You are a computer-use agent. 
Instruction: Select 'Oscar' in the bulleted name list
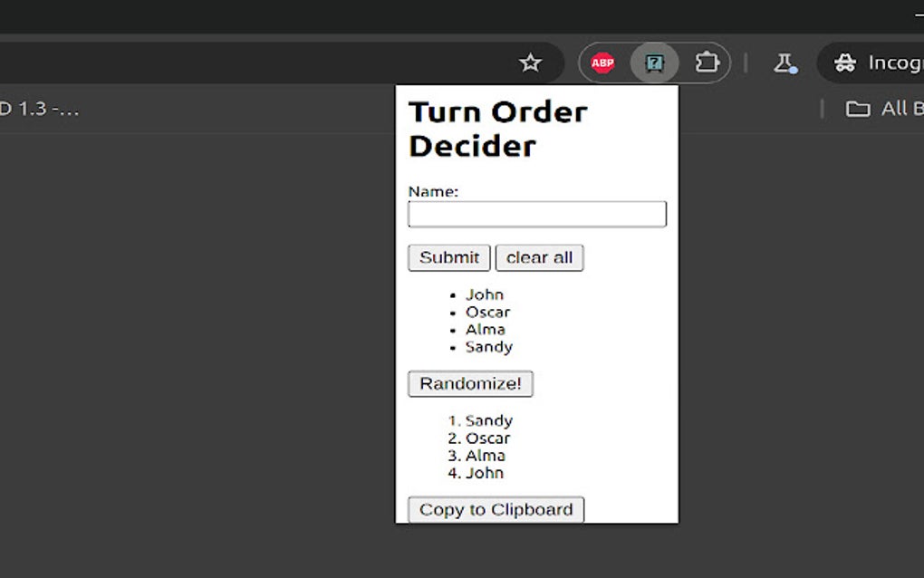(x=489, y=312)
